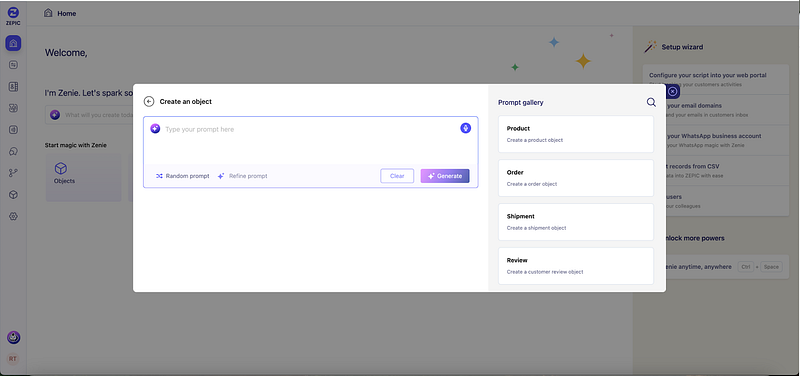The width and height of the screenshot is (800, 376).
Task: Click the Home breadcrumb label
Action: [x=67, y=14]
